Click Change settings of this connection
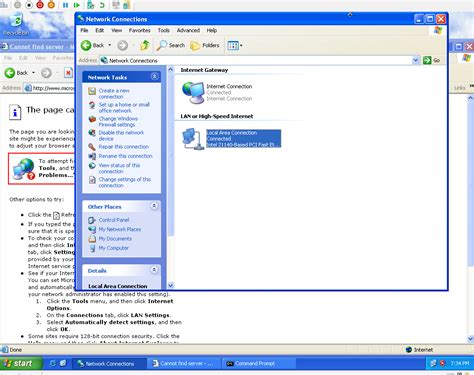Screen dimensions: 474x375 point(125,182)
